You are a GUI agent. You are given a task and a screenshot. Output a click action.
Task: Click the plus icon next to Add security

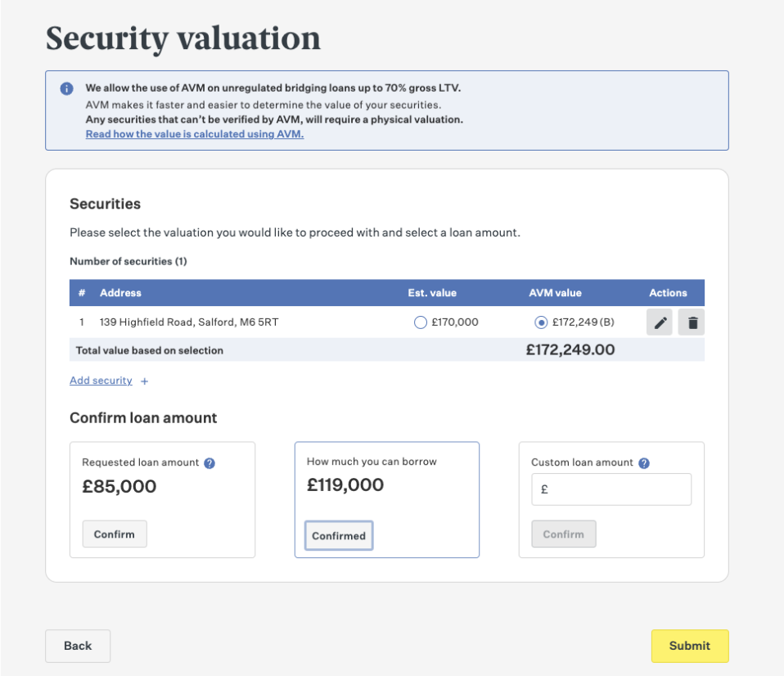(145, 381)
